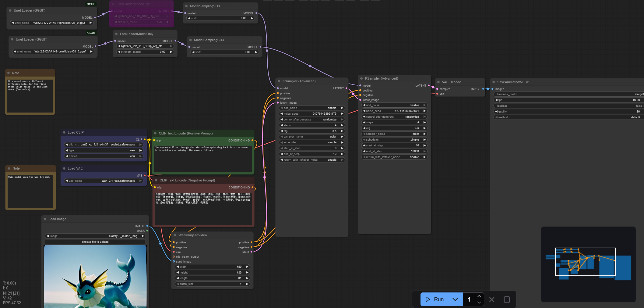Screen dimensions: 644x308
Task: Click the start_image input port on WanImageToVideo
Action: point(174,262)
